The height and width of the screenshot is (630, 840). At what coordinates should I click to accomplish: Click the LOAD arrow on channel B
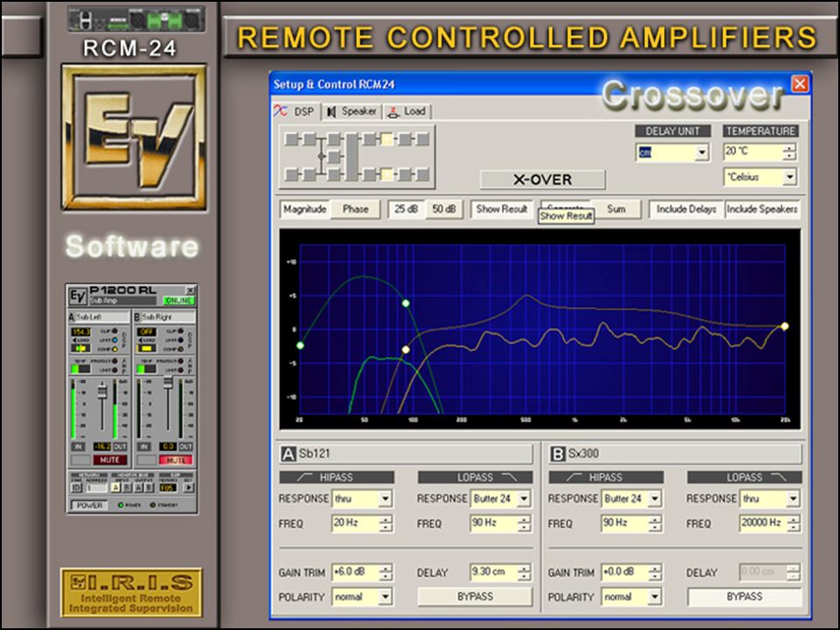(x=140, y=340)
